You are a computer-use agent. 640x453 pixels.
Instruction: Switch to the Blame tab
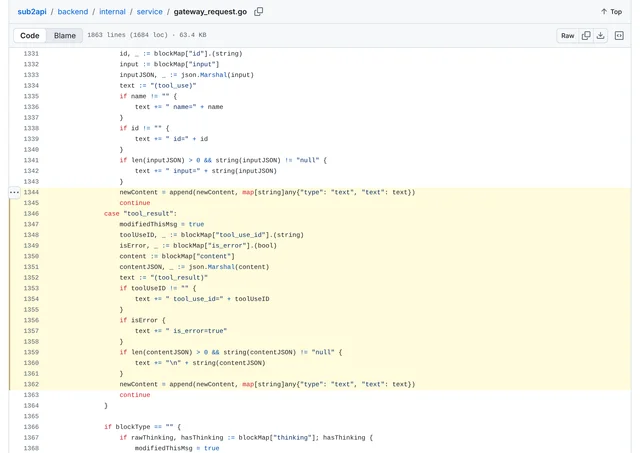point(64,36)
